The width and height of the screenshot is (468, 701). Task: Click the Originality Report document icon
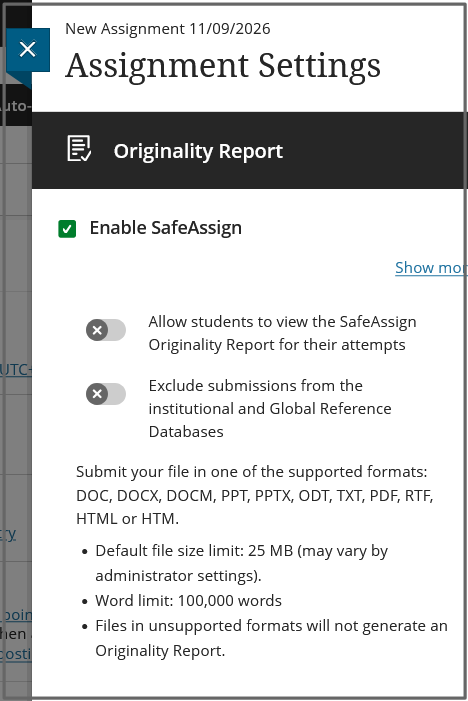[79, 148]
